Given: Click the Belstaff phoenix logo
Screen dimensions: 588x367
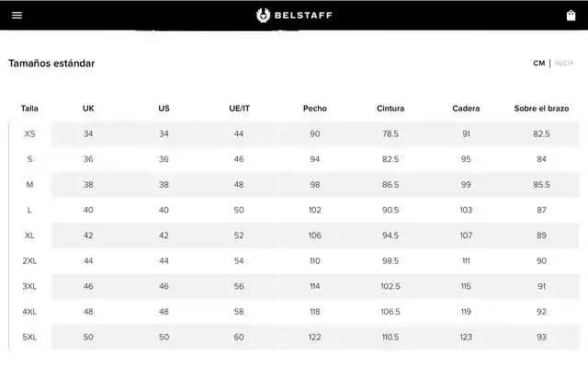Looking at the screenshot, I should [264, 16].
